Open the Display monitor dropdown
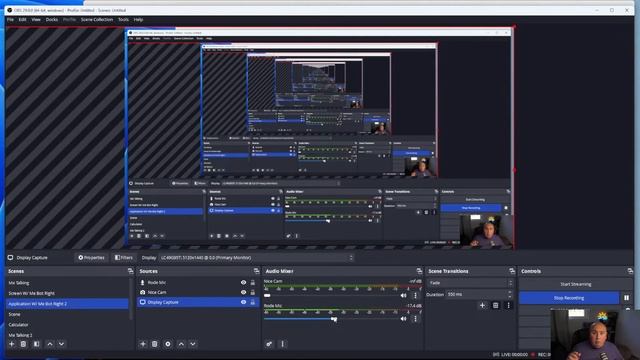The width and height of the screenshot is (640, 360). tap(256, 258)
